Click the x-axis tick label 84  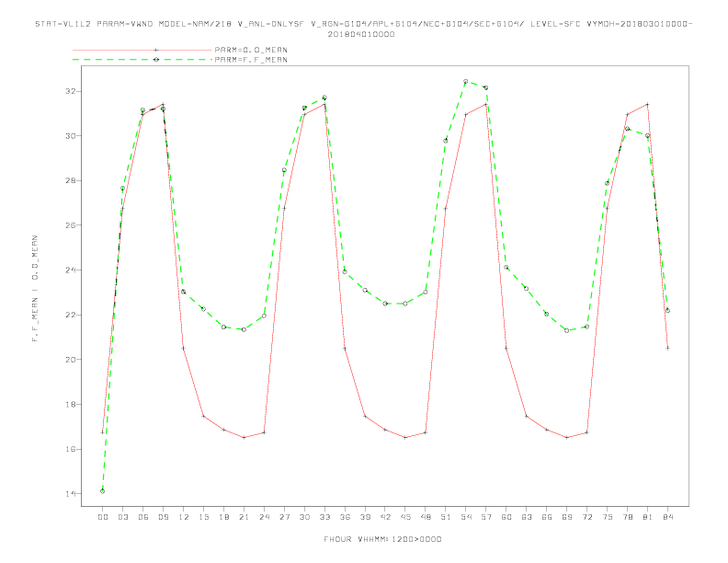(667, 517)
